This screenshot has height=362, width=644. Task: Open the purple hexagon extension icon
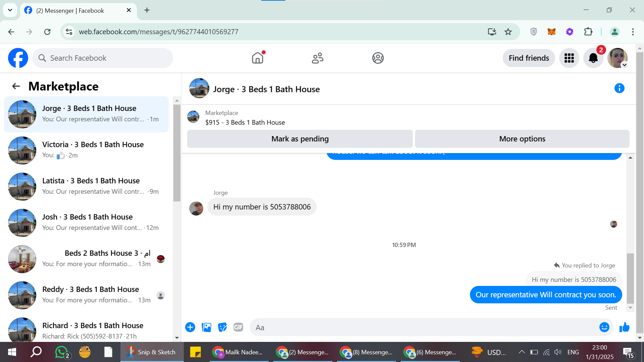pyautogui.click(x=570, y=32)
